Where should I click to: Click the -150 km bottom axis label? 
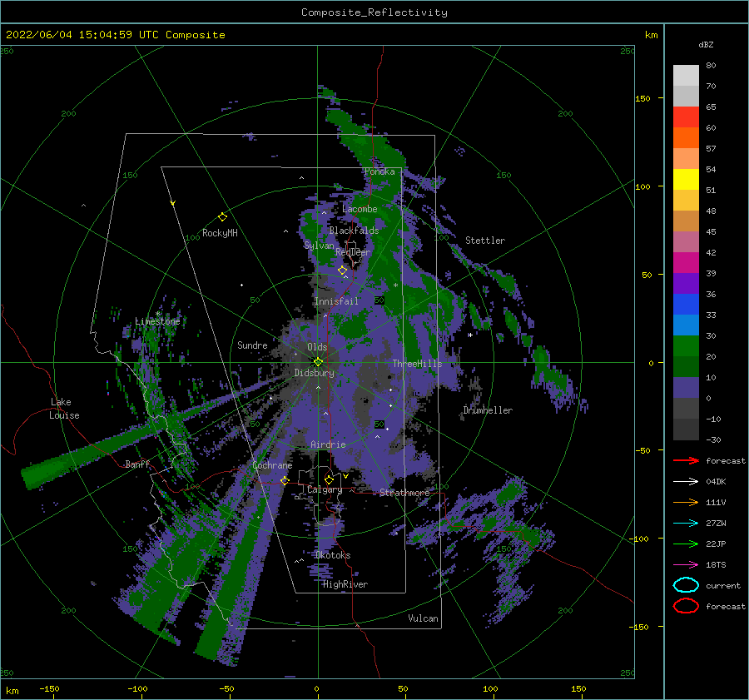[49, 688]
